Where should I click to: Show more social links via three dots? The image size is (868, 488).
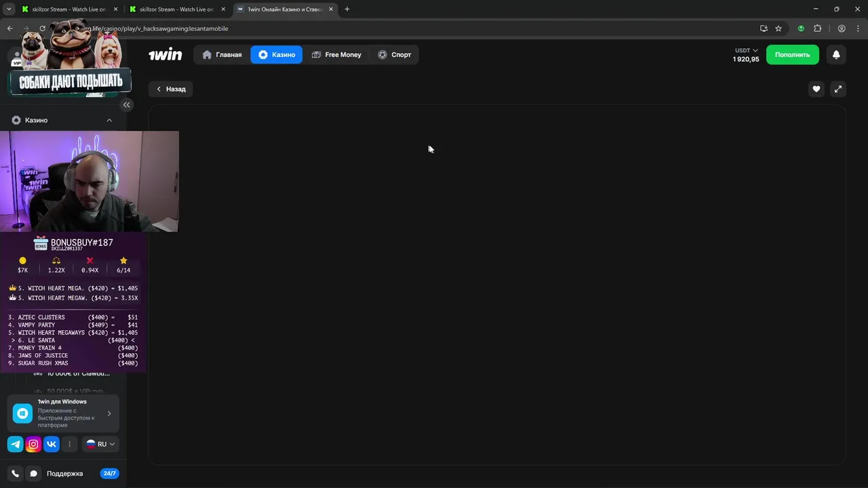coord(69,445)
